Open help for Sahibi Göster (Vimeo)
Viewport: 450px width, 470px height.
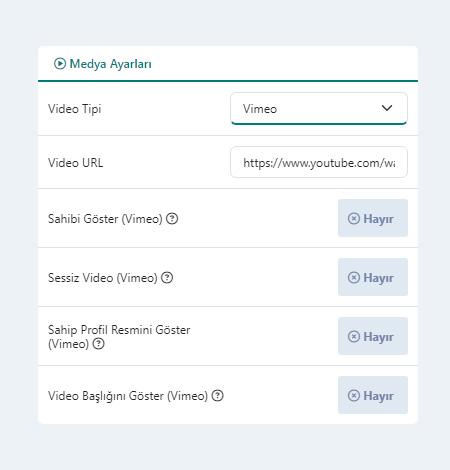(172, 219)
